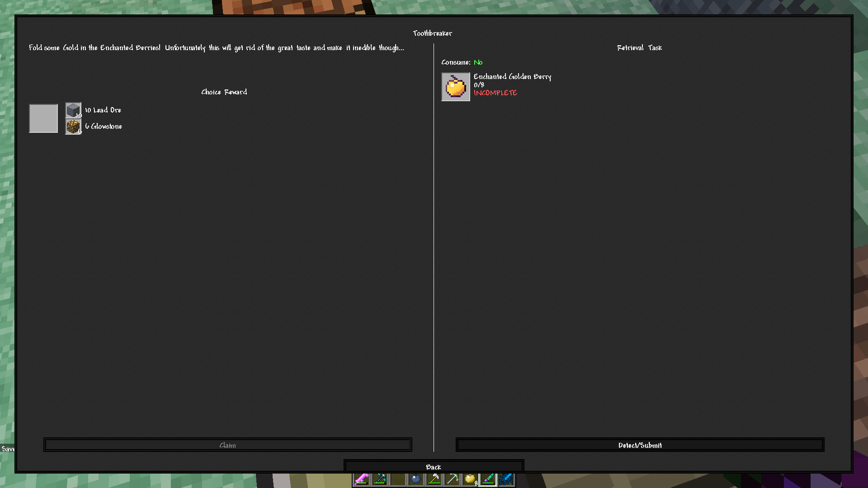Click the Lead Ore reward icon
Screen dimensions: 868x488
coord(73,110)
